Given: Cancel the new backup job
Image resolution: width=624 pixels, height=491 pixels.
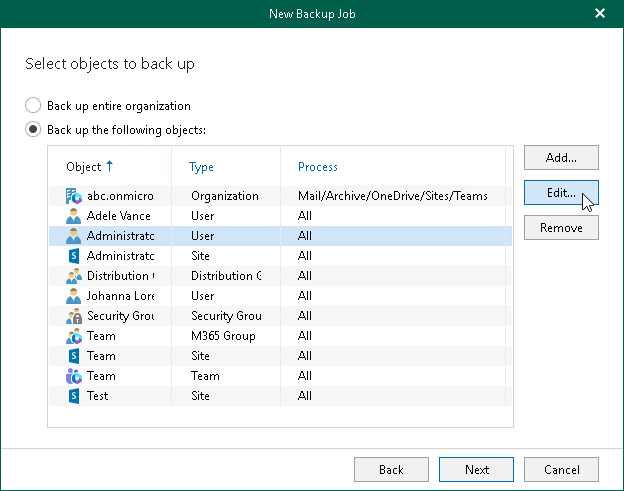Looking at the screenshot, I should click(x=561, y=469).
